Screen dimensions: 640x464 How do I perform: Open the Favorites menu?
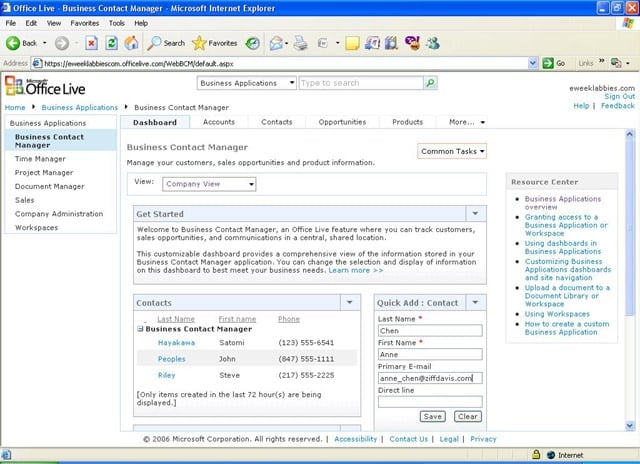coord(84,23)
